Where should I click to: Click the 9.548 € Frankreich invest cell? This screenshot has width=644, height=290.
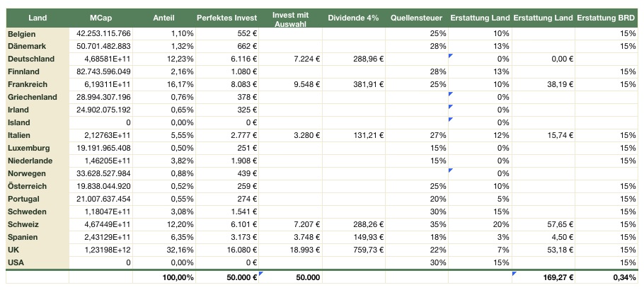tap(304, 85)
